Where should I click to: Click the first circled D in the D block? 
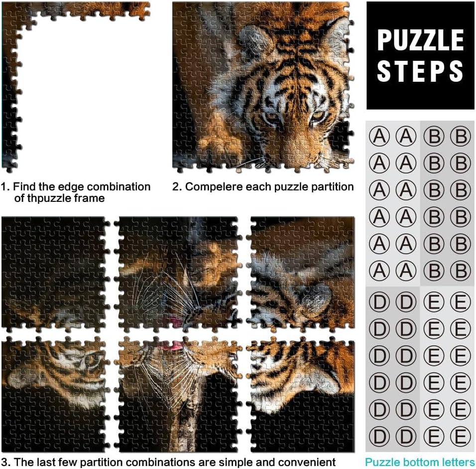379,302
